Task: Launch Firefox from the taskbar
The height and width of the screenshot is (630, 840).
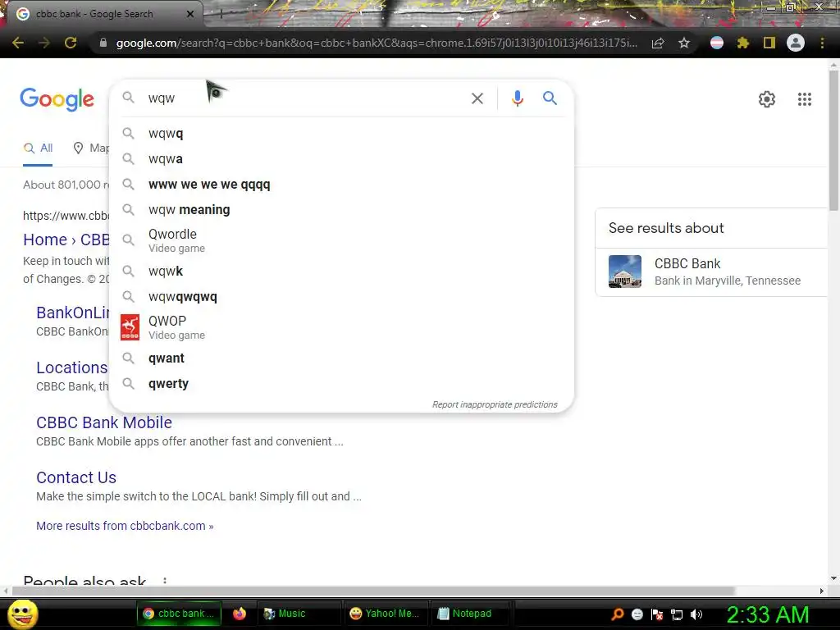Action: pyautogui.click(x=240, y=614)
